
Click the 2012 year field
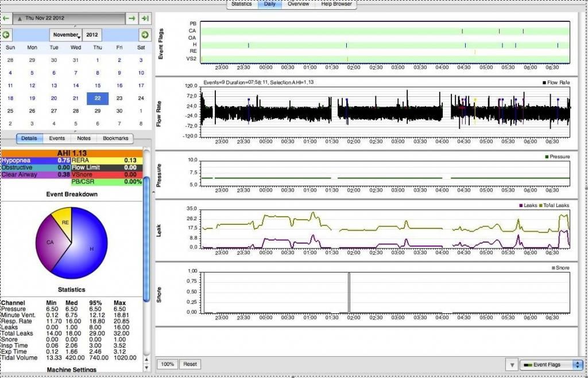tap(92, 35)
